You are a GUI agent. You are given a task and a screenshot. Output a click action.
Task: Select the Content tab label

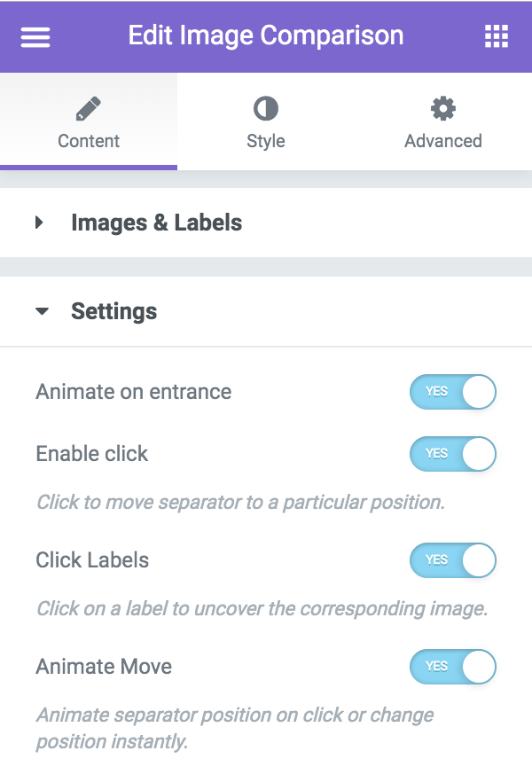[89, 141]
